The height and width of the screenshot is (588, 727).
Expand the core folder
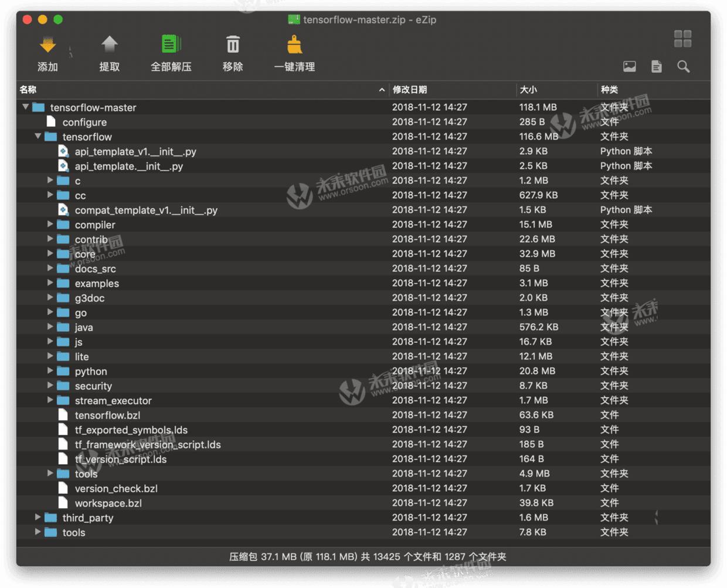click(x=50, y=253)
